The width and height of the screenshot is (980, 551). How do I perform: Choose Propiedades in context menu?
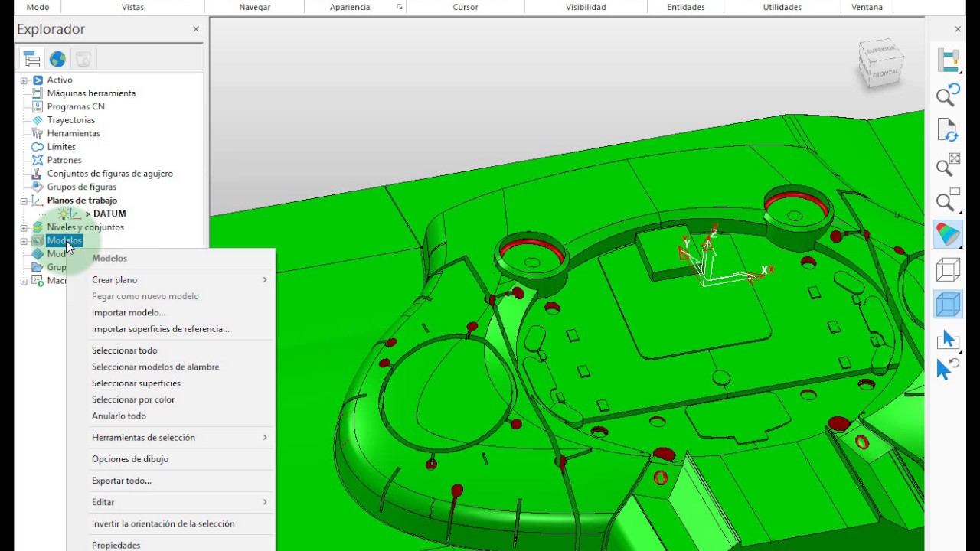point(116,546)
